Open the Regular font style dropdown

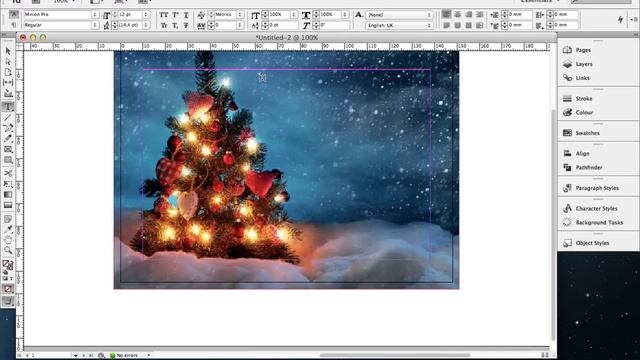[x=95, y=25]
